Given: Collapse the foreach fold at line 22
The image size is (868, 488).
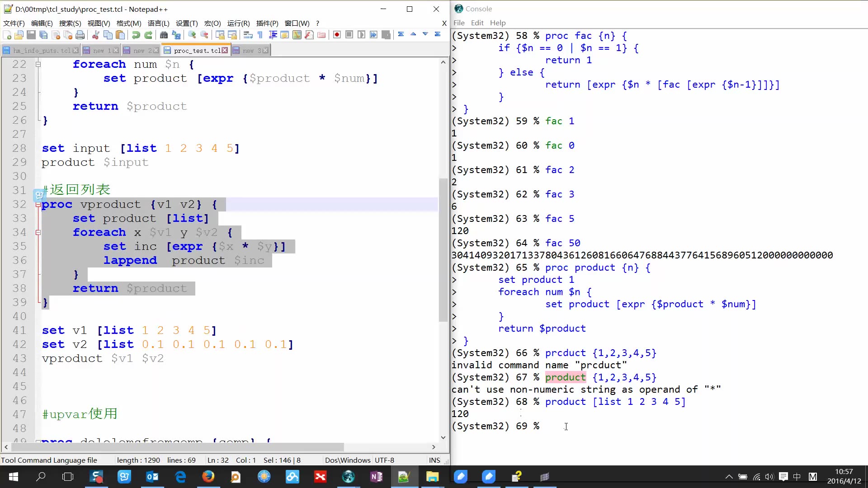Looking at the screenshot, I should tap(38, 65).
